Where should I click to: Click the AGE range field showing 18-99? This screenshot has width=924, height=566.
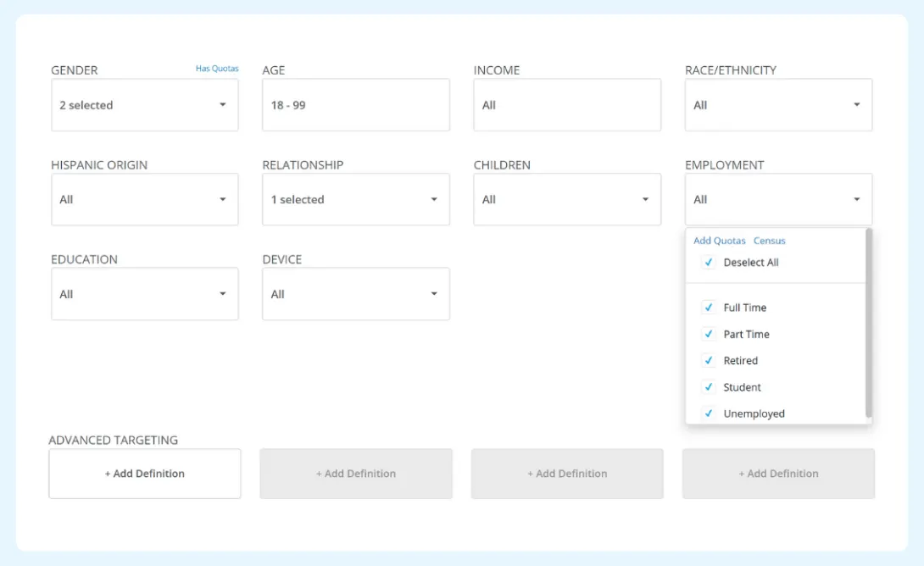coord(355,104)
